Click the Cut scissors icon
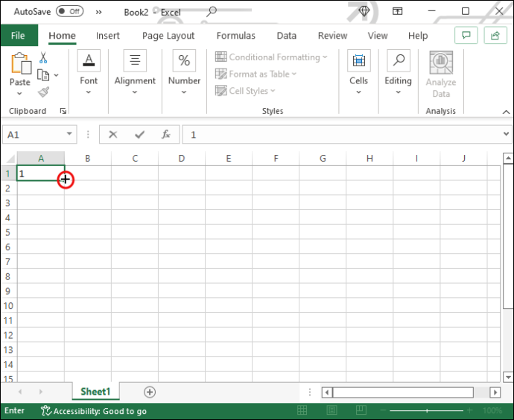The width and height of the screenshot is (514, 420). coord(43,57)
